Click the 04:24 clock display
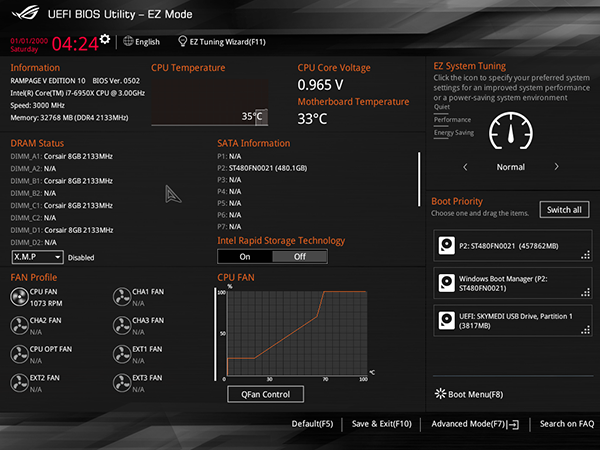This screenshot has height=450, width=600. (x=75, y=44)
